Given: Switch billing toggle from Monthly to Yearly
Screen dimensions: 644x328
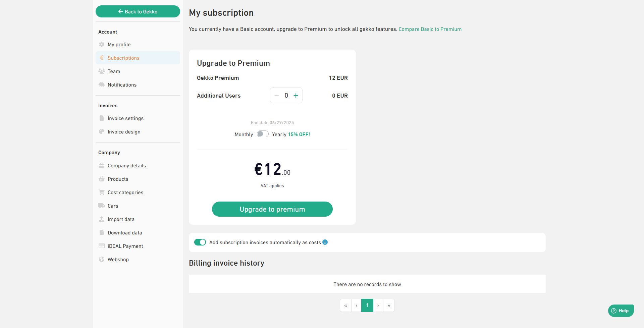Looking at the screenshot, I should [x=263, y=134].
